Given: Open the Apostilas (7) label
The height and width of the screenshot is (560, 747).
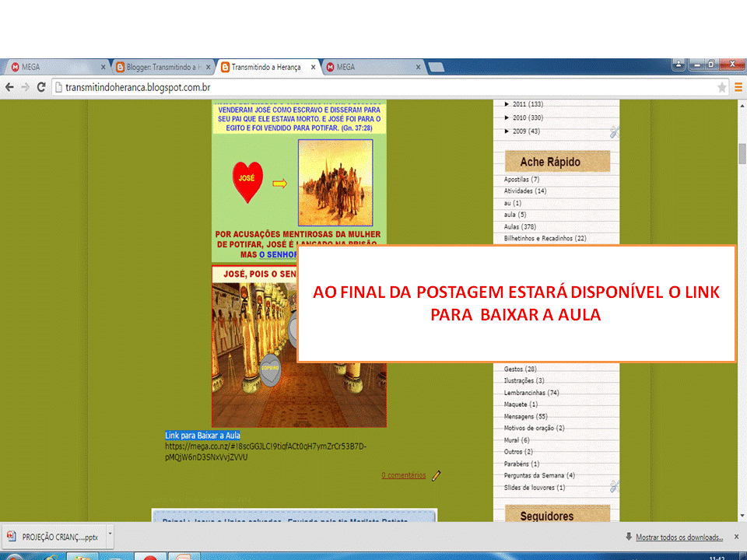Looking at the screenshot, I should (521, 180).
